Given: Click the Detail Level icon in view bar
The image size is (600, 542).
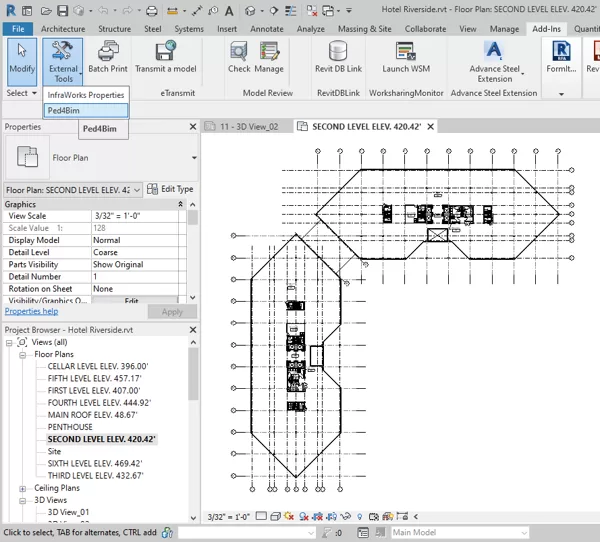Looking at the screenshot, I should pyautogui.click(x=261, y=516).
